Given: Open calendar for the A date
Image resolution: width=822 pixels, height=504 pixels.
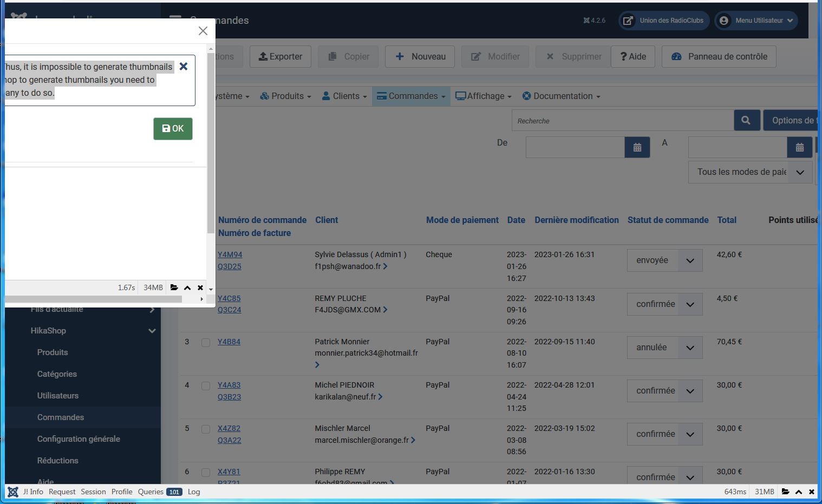Looking at the screenshot, I should (800, 147).
